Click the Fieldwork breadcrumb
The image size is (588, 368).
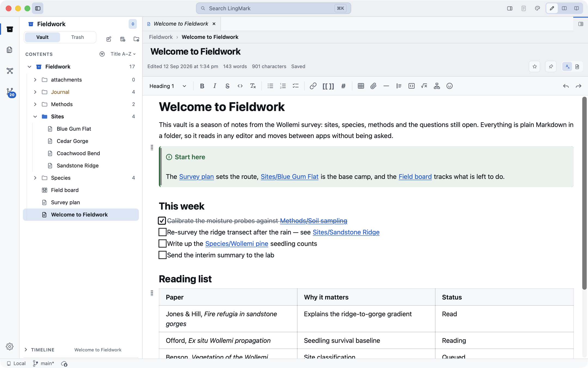click(x=161, y=37)
